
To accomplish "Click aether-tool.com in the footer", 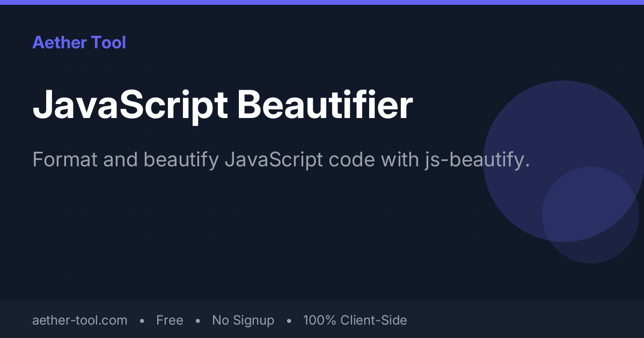I will tap(80, 320).
